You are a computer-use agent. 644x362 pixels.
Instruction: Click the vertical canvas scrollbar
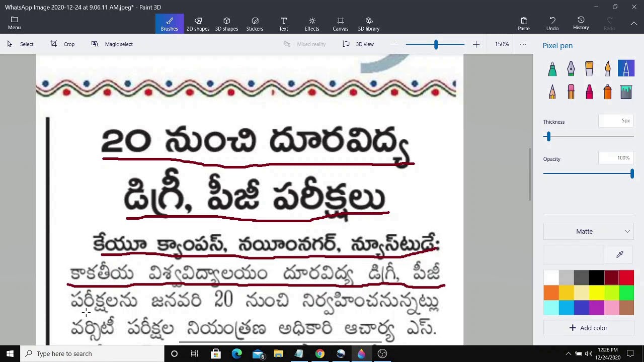[x=530, y=175]
